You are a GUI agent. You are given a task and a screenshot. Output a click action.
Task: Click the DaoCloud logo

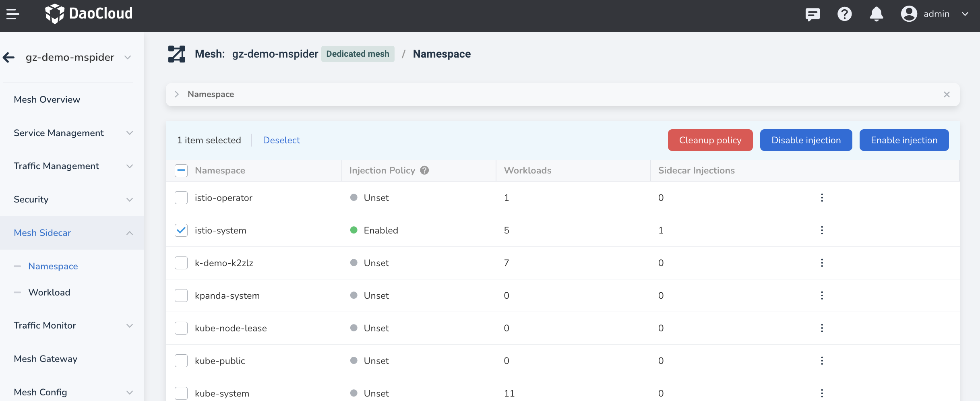89,13
